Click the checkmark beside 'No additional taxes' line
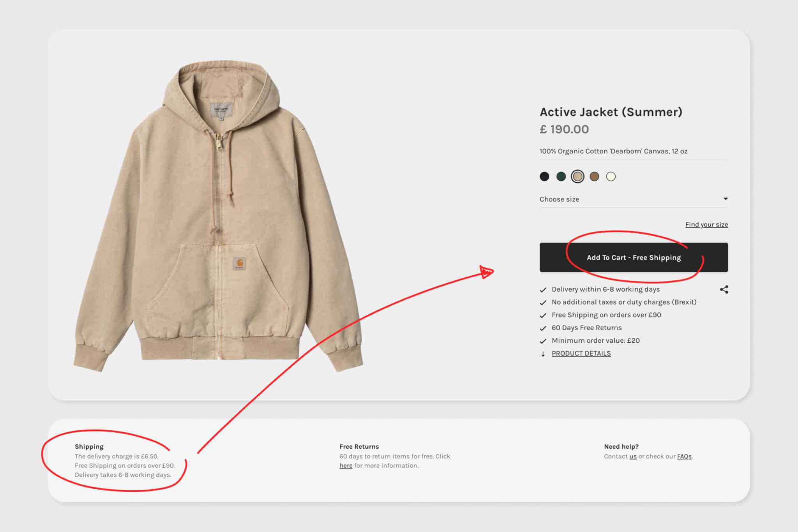Viewport: 798px width, 532px height. pos(543,303)
